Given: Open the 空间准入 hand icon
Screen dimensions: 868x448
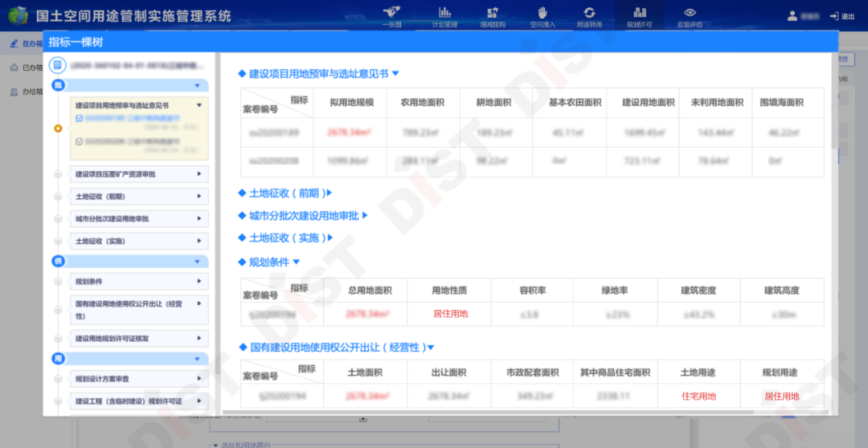Looking at the screenshot, I should click(542, 12).
